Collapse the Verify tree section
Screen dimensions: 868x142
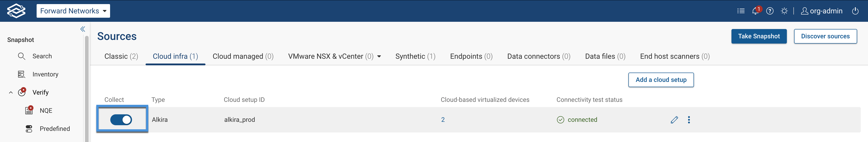click(11, 92)
